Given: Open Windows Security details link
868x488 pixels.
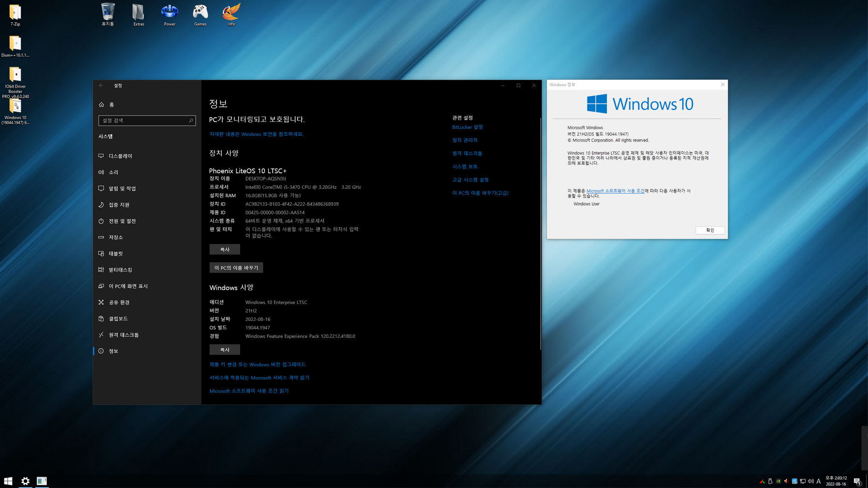Looking at the screenshot, I should tap(256, 134).
